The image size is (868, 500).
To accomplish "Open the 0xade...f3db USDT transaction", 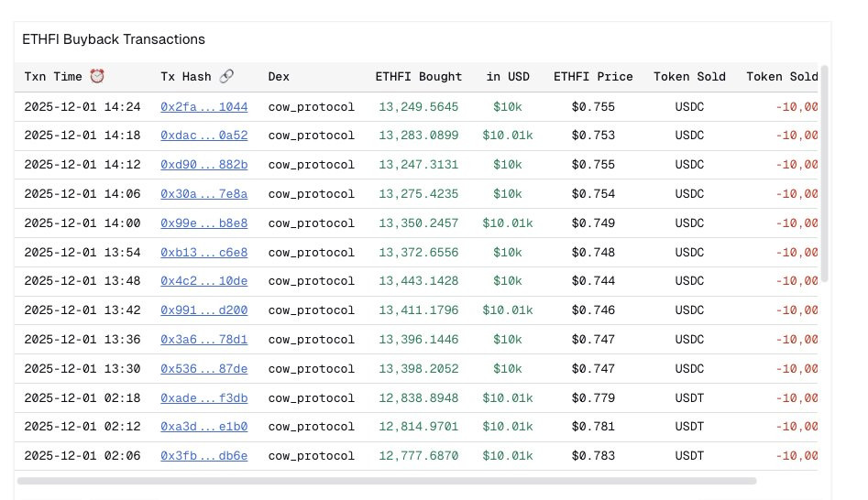I will pos(203,397).
